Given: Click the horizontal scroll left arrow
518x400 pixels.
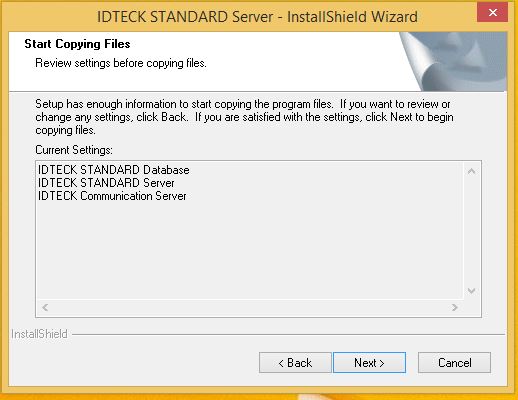Looking at the screenshot, I should pyautogui.click(x=45, y=307).
